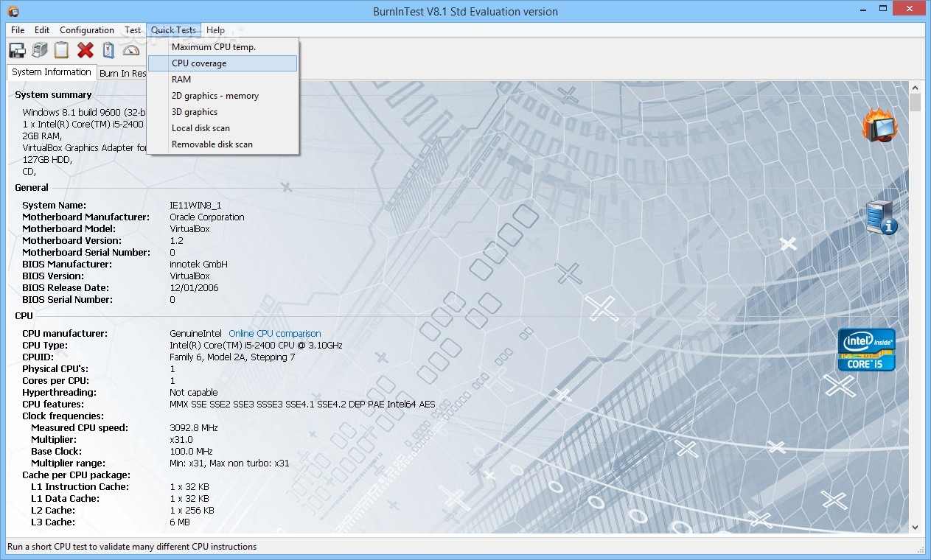Click the 100.0 MHz base clock value
Image resolution: width=931 pixels, height=560 pixels.
click(191, 452)
